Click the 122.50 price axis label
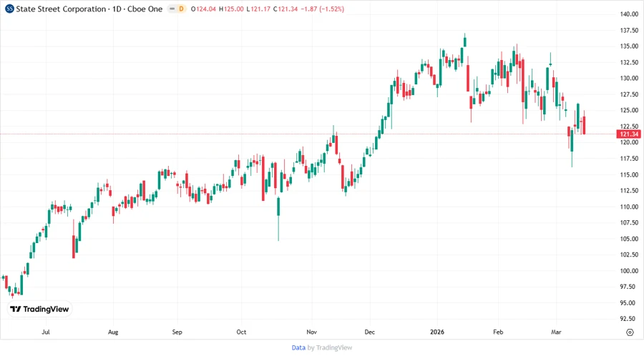This screenshot has width=644, height=356. [629, 127]
